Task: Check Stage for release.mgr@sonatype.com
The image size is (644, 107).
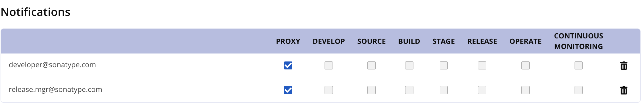Action: [444, 90]
